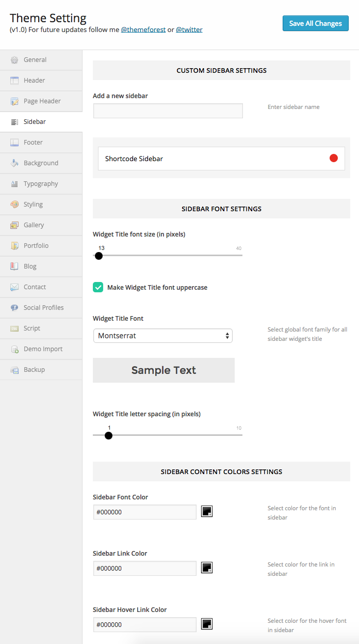Click the Gallery icon in left menu
Image resolution: width=359 pixels, height=644 pixels.
point(14,225)
